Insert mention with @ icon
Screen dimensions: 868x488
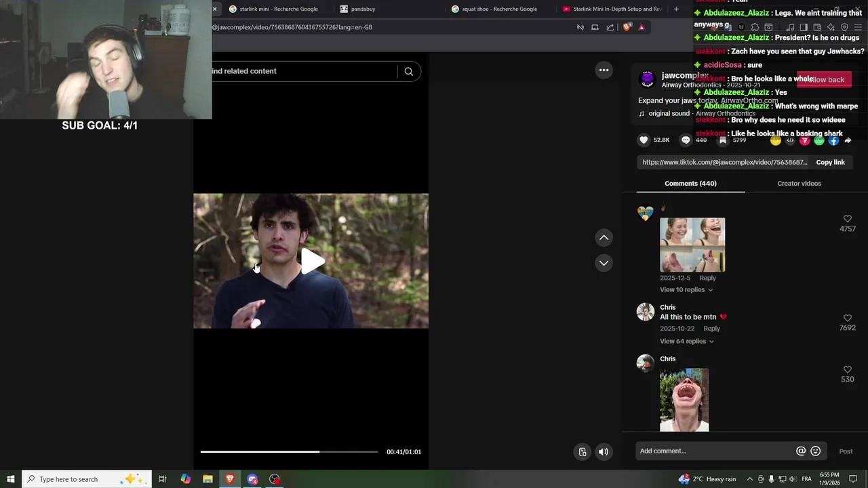tap(801, 451)
